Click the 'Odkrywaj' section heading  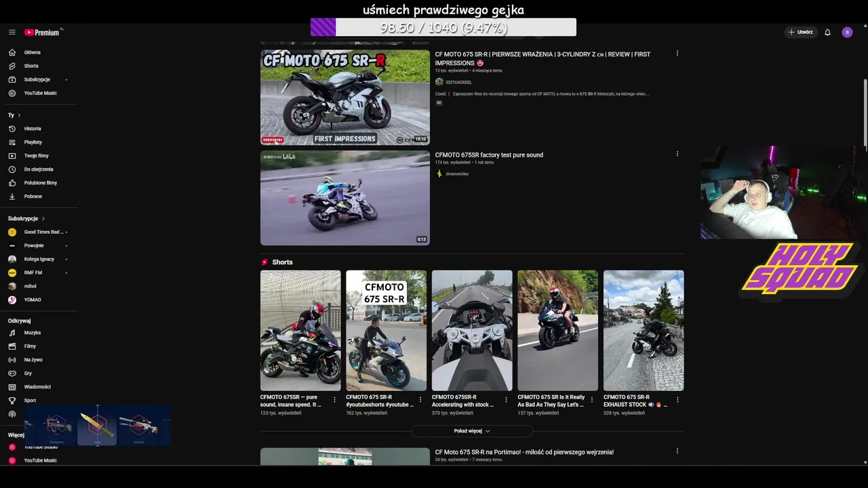pyautogui.click(x=19, y=321)
